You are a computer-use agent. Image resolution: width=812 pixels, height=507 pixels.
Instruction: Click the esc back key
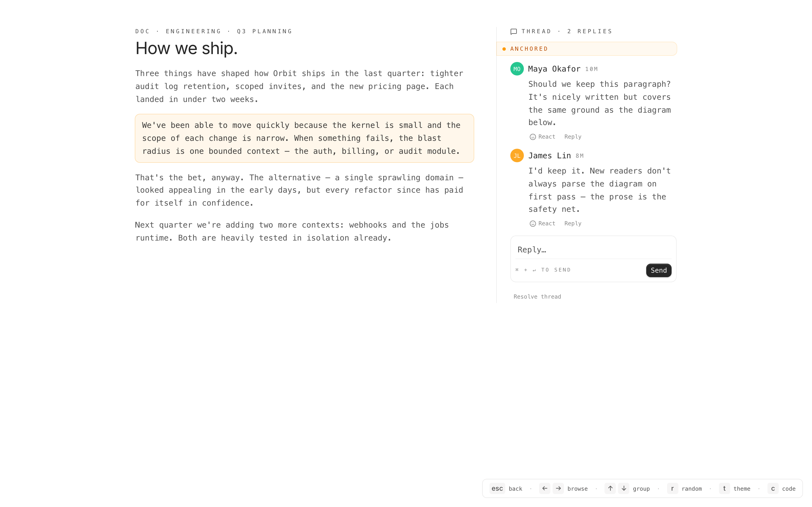(497, 489)
